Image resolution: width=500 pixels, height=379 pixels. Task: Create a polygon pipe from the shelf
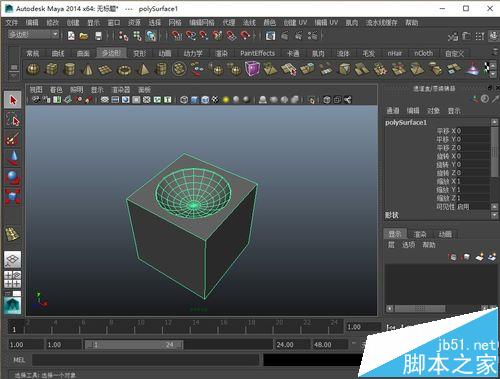tap(161, 69)
